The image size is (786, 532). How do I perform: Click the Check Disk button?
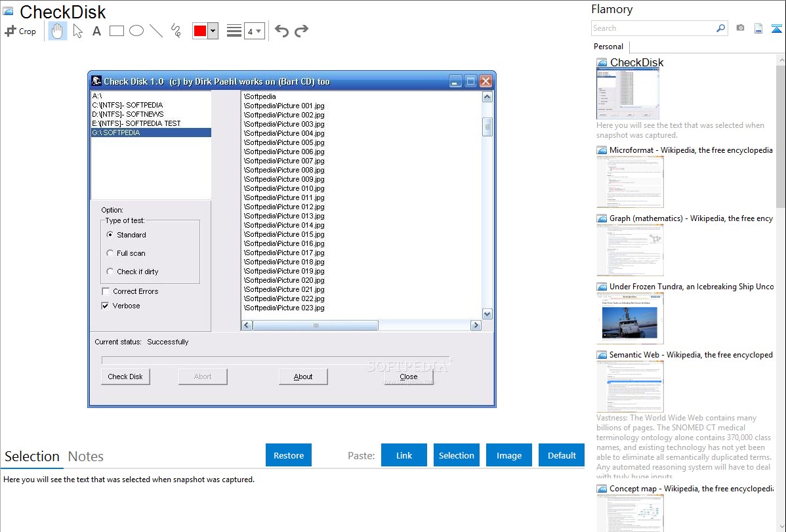(125, 377)
